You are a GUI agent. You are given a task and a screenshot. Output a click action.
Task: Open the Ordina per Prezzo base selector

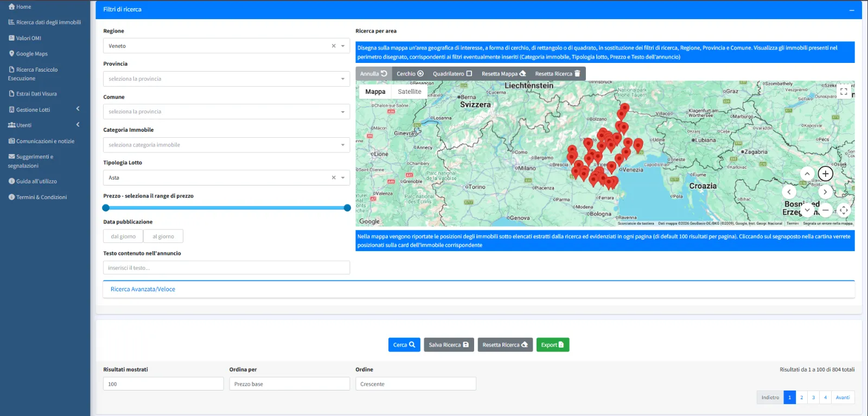click(x=289, y=384)
